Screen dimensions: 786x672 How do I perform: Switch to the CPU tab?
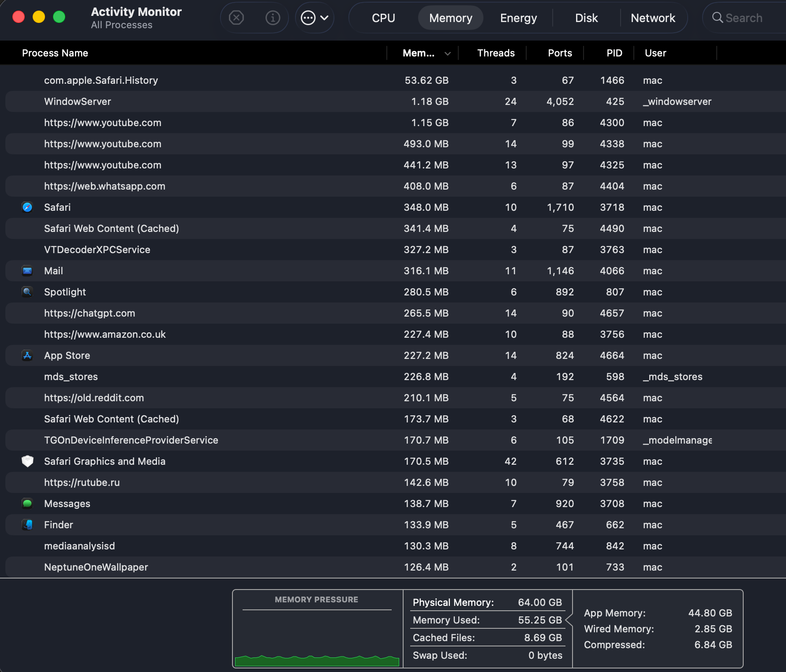pyautogui.click(x=383, y=18)
